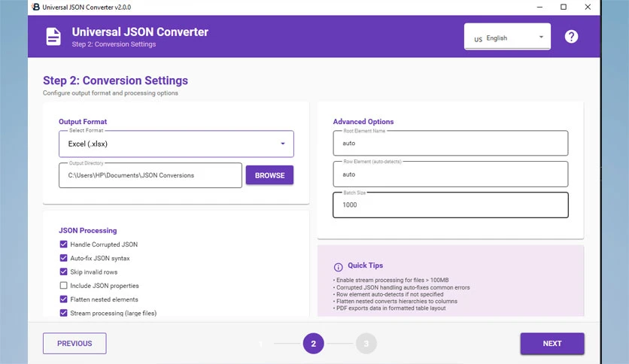
Task: Click the tip 'Corrupted JSON handling auto-fixes common errors'
Action: point(401,287)
